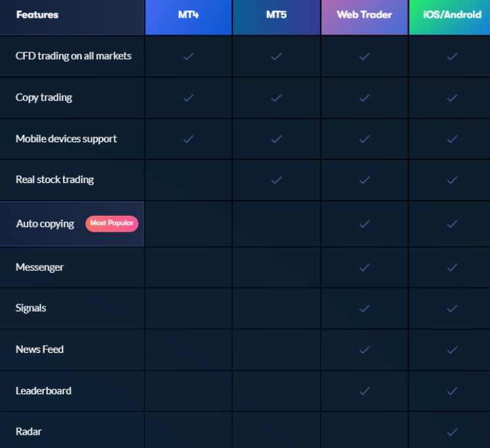Click Web Trader checkmark in Auto copying row
Image resolution: width=490 pixels, height=448 pixels.
364,224
